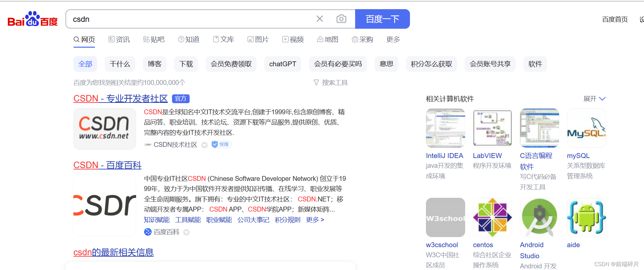Switch to the 视频 tab
Screen dimensions: 644x270
(293, 40)
